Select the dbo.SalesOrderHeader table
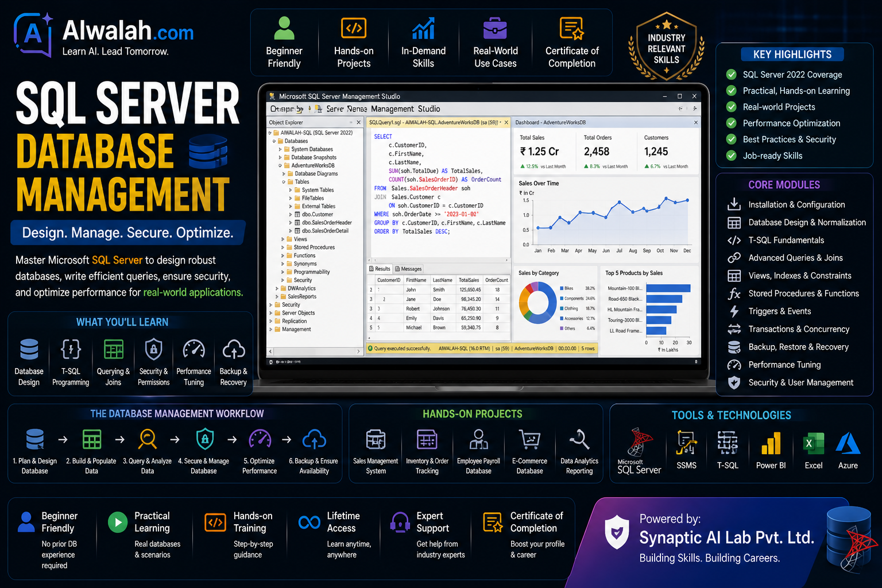Screen dimensions: 882x588 tap(323, 223)
